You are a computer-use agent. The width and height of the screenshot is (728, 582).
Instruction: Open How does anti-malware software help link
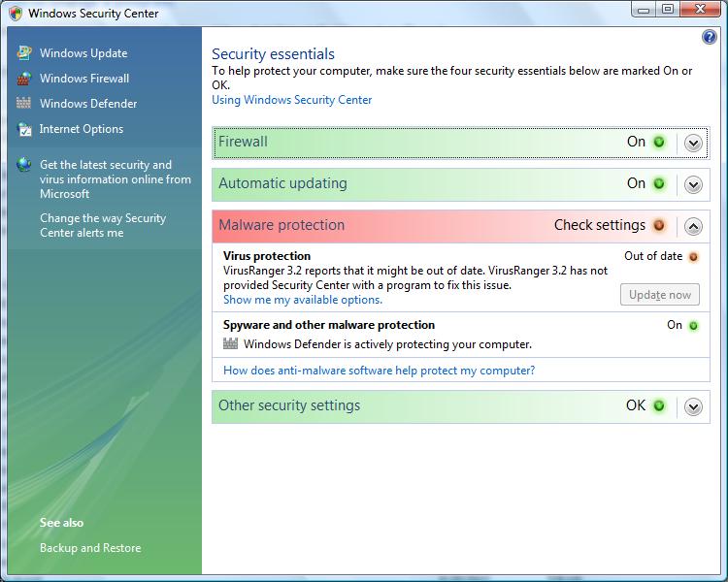coord(379,371)
